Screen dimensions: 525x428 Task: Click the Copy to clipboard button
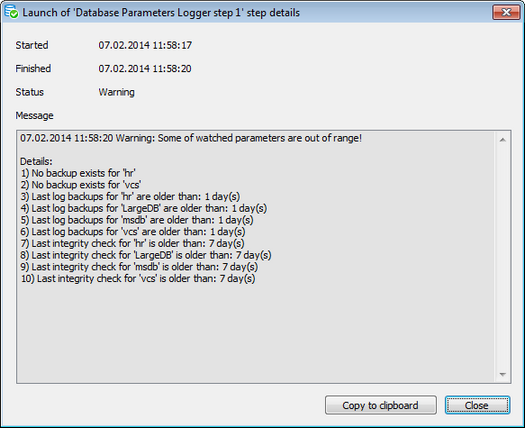pyautogui.click(x=380, y=405)
